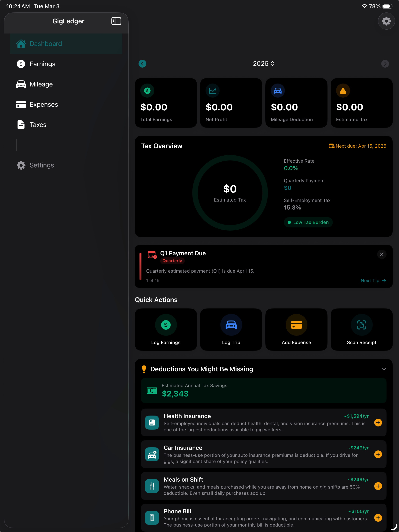Open the Mileage Deduction card
Image resolution: width=399 pixels, height=532 pixels.
(x=296, y=103)
